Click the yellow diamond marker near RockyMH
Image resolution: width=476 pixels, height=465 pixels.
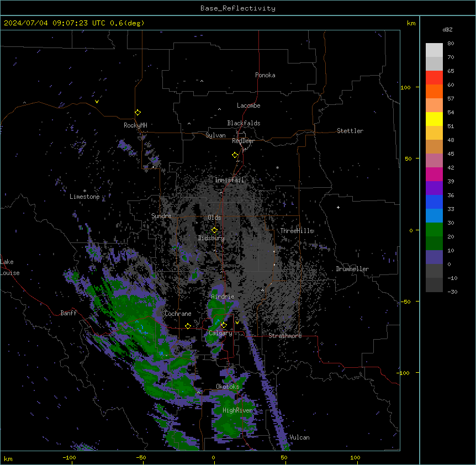tap(137, 113)
